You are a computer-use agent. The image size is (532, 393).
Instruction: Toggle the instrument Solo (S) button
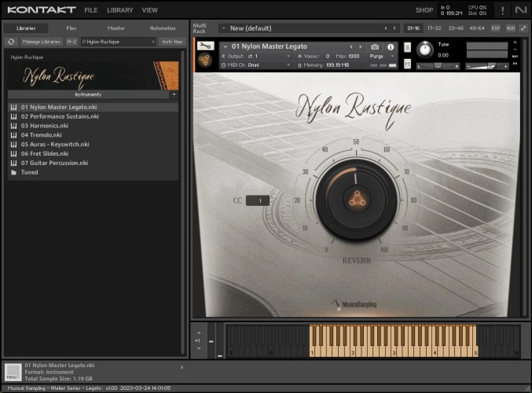[407, 48]
